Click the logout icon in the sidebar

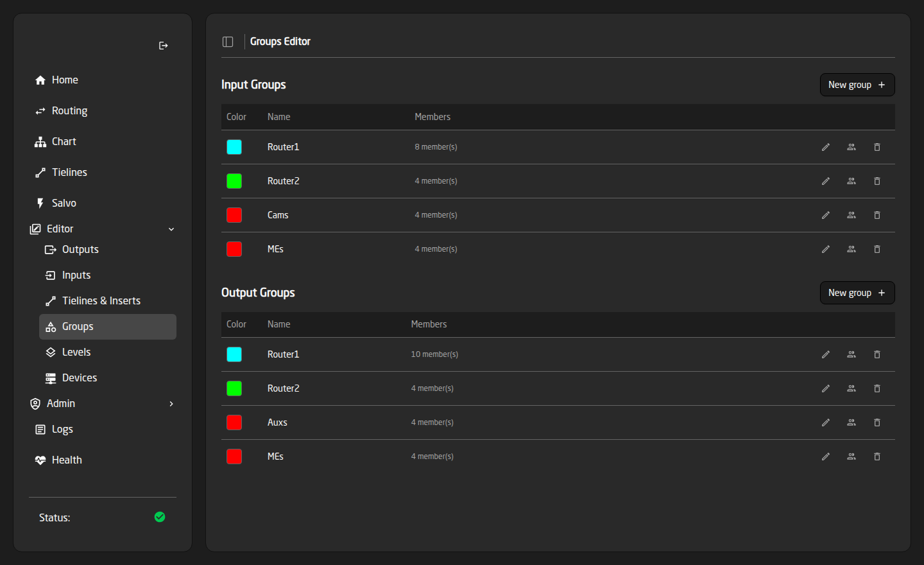point(163,46)
